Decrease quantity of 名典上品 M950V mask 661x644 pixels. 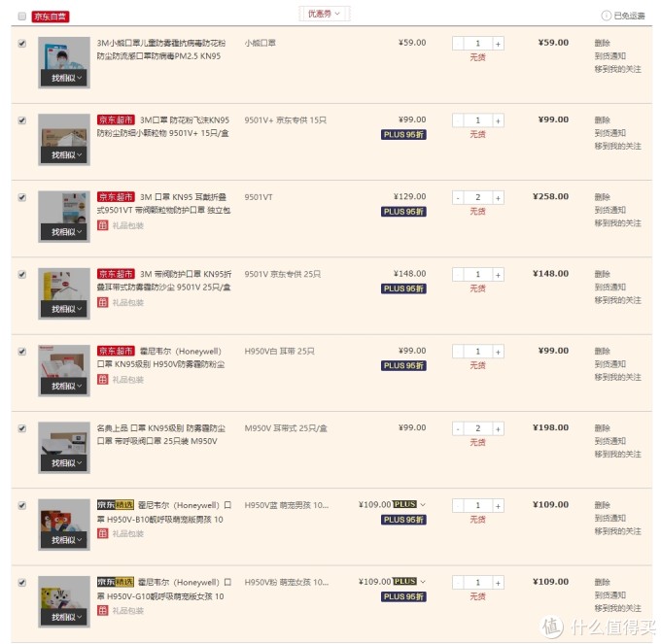click(458, 429)
